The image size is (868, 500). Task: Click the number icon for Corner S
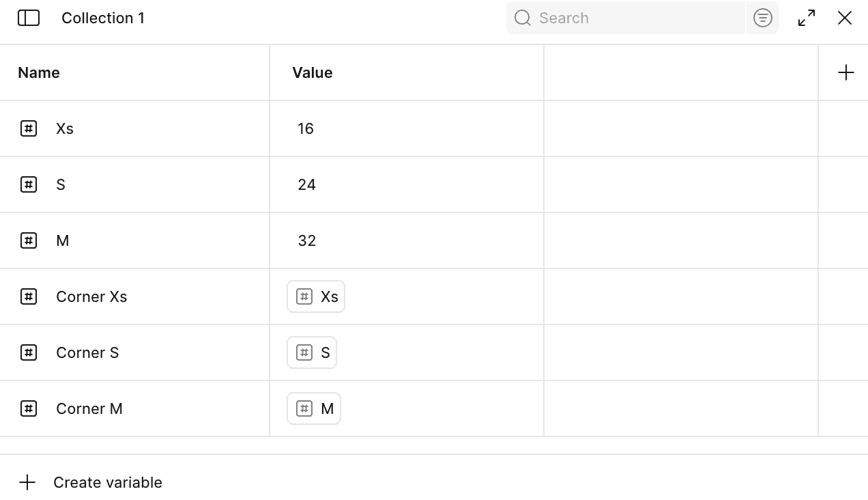point(29,352)
